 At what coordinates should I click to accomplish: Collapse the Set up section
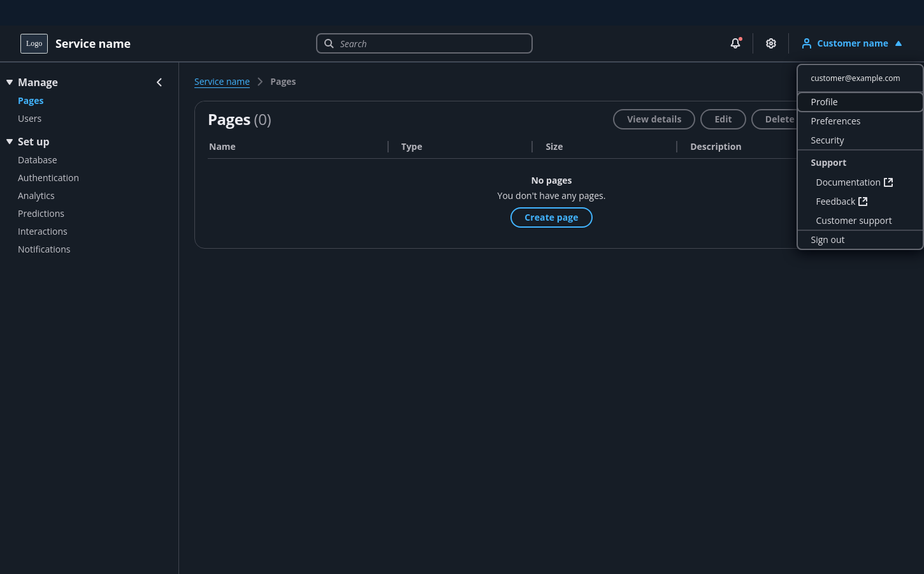pos(9,141)
